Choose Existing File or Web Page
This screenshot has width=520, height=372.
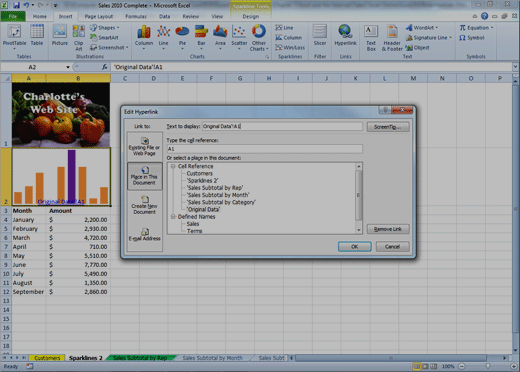(145, 147)
